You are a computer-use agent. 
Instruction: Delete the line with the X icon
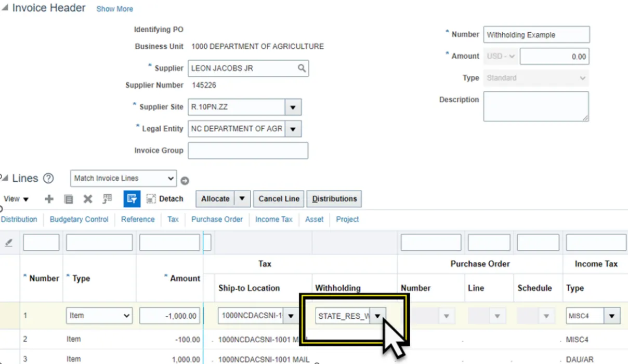(x=88, y=199)
